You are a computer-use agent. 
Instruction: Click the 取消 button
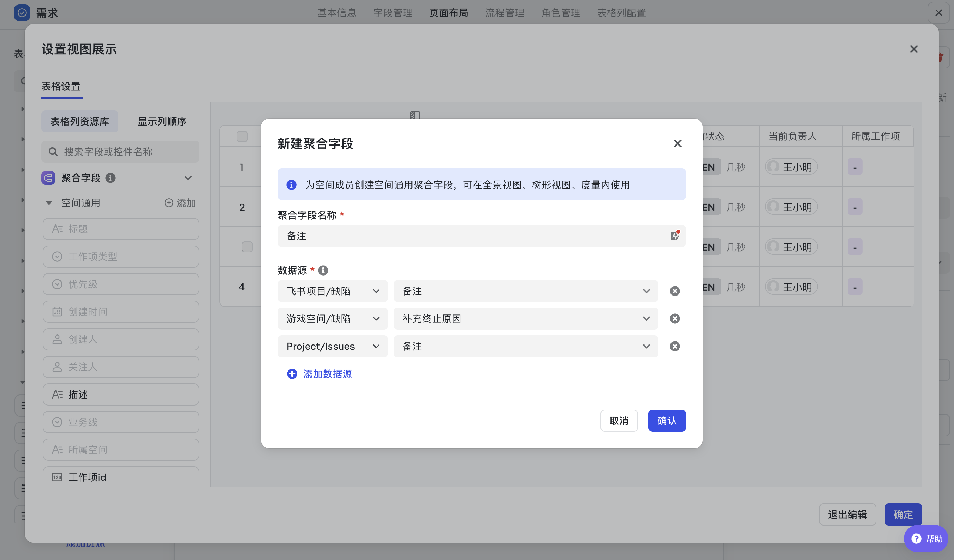[619, 421]
